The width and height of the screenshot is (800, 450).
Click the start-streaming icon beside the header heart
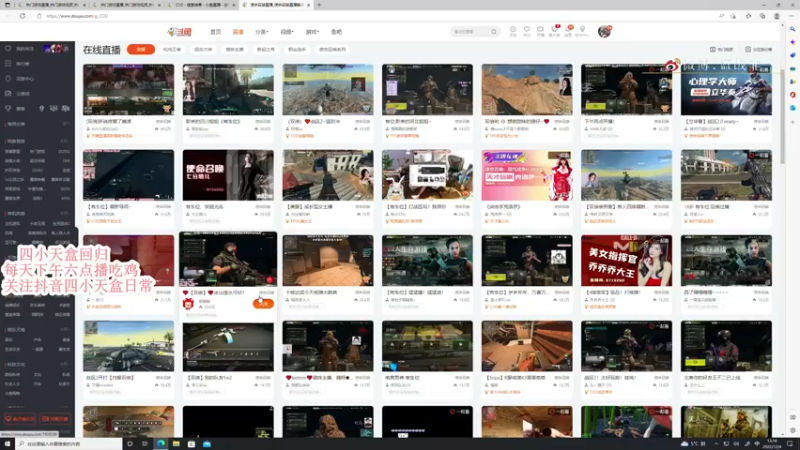point(540,31)
